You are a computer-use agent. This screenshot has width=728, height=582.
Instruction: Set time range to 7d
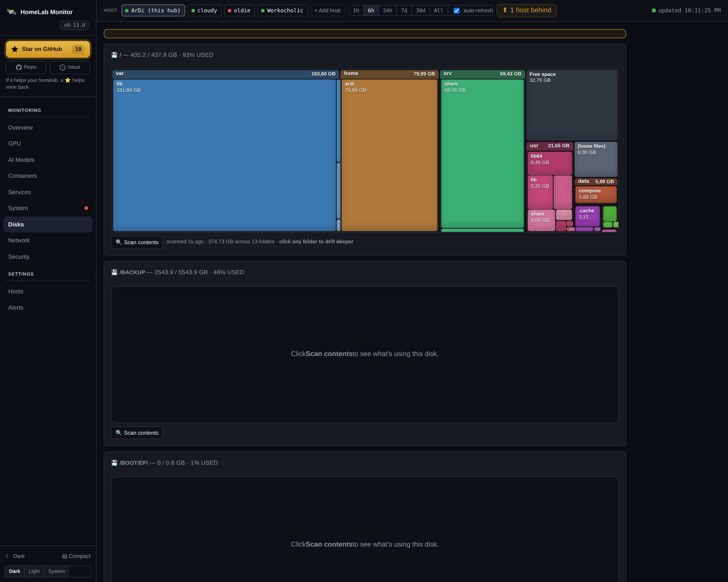tap(404, 10)
